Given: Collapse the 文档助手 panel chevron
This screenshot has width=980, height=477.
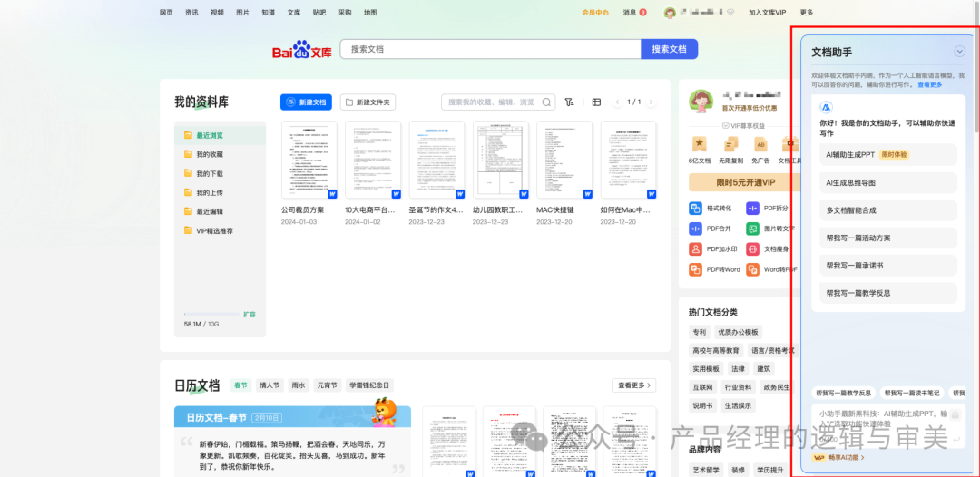Looking at the screenshot, I should point(959,52).
